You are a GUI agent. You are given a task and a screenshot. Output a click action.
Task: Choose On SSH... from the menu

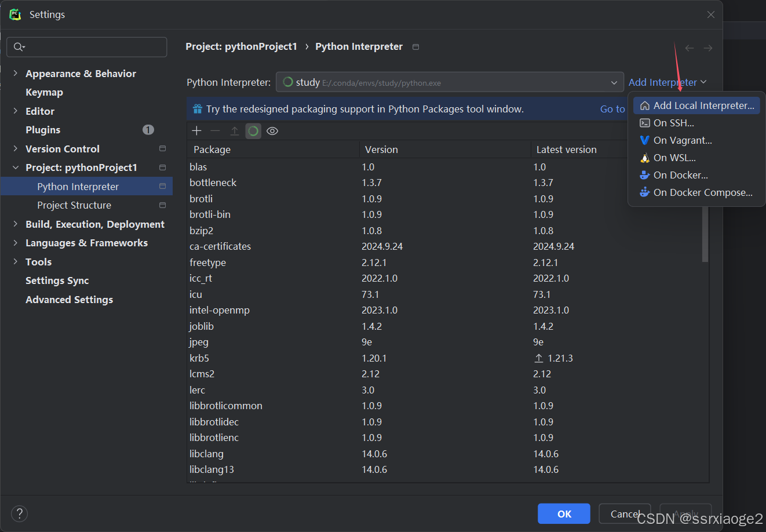pyautogui.click(x=696, y=123)
